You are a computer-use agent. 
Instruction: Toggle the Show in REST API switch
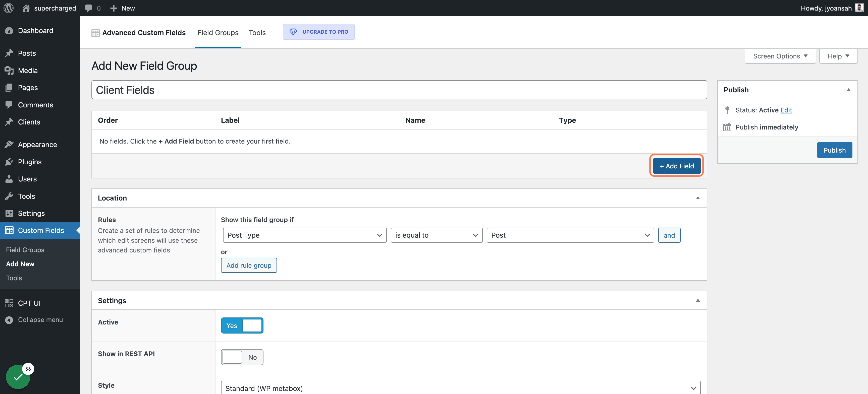242,357
